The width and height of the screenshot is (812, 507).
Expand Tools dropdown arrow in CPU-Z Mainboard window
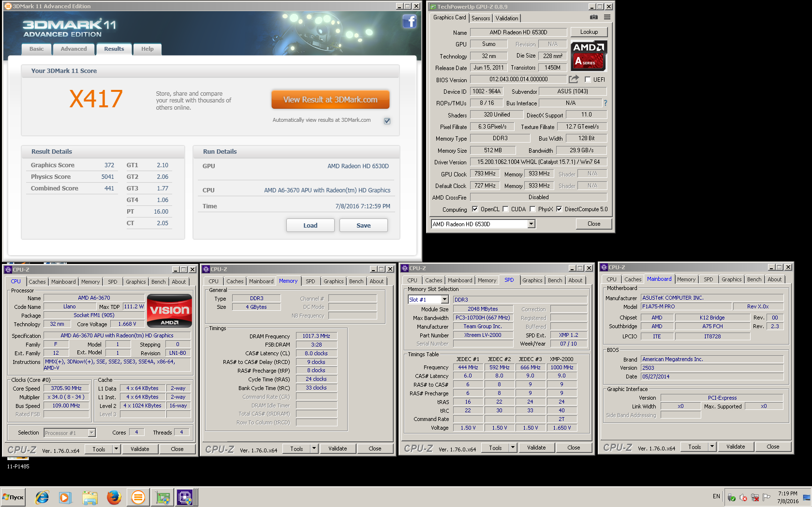click(712, 447)
